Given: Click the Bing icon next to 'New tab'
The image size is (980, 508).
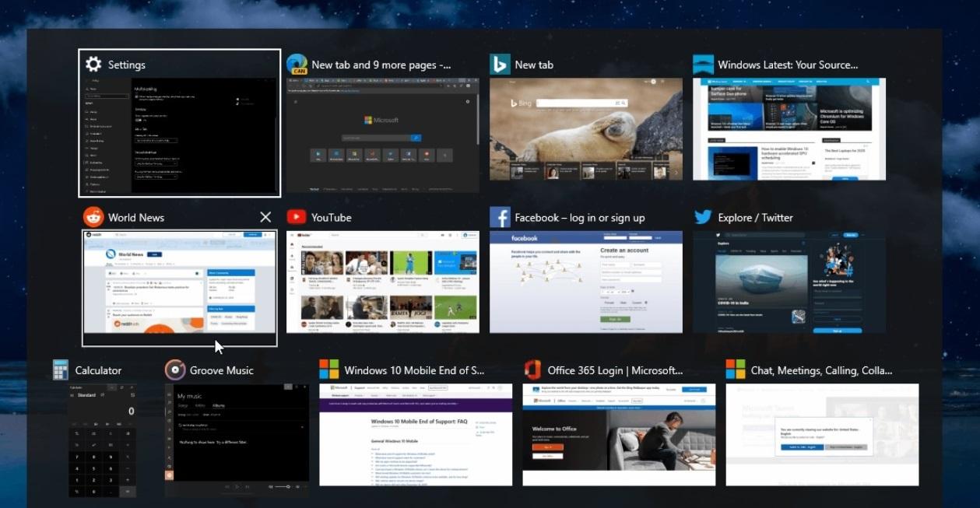Looking at the screenshot, I should coord(500,65).
